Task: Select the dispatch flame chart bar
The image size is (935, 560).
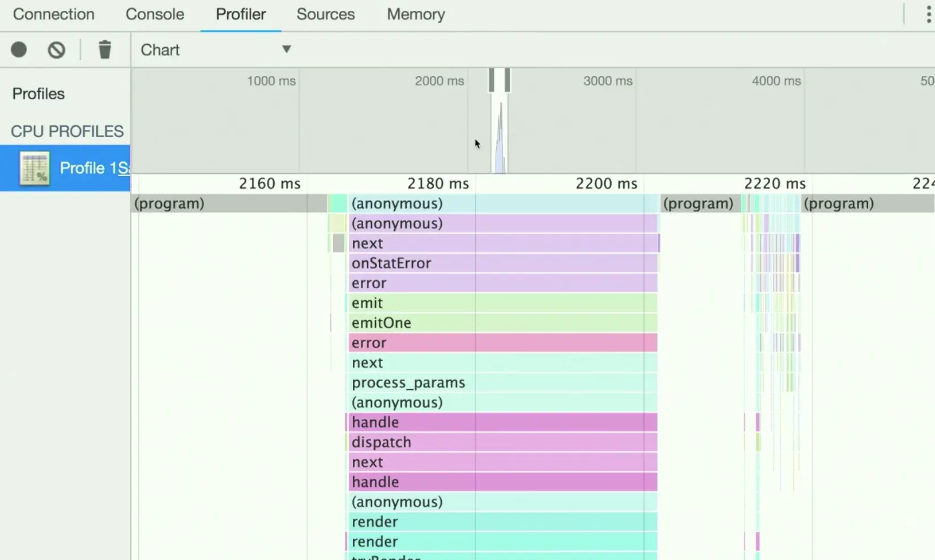Action: [503, 442]
